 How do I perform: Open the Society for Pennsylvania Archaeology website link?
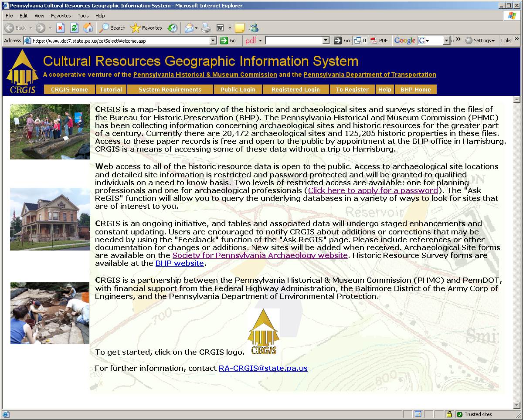click(x=260, y=255)
